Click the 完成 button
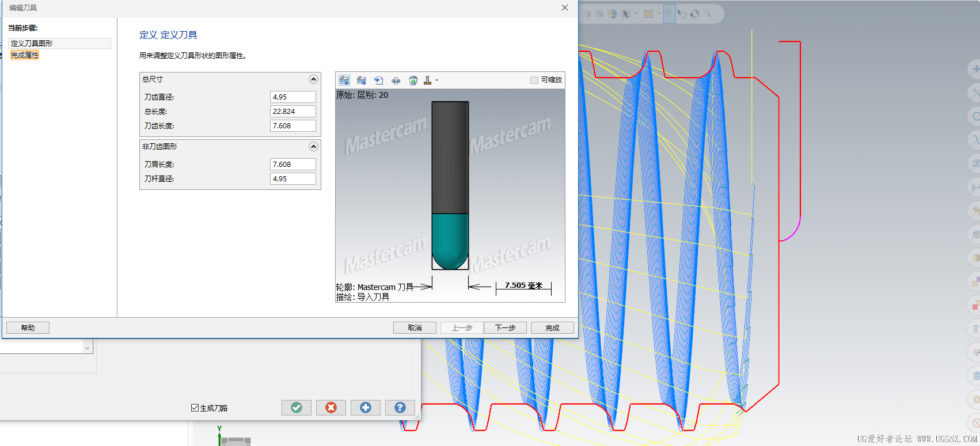The image size is (980, 446). coord(553,327)
